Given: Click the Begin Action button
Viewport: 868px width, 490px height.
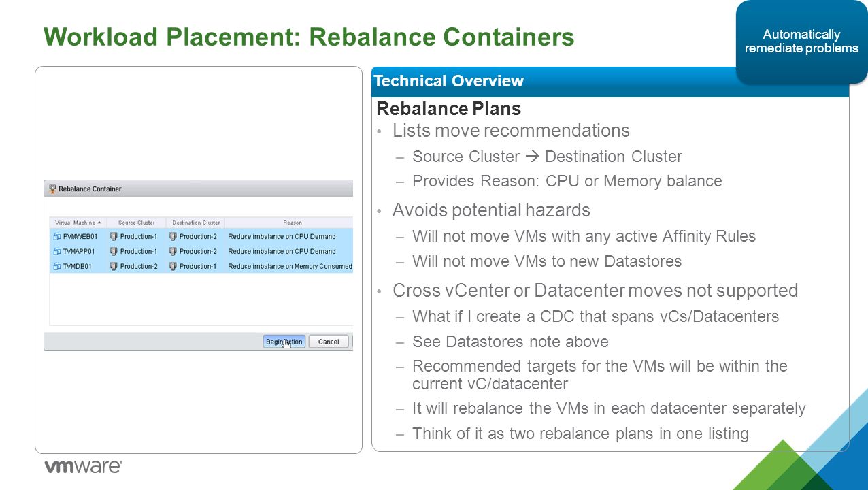Looking at the screenshot, I should coord(284,342).
